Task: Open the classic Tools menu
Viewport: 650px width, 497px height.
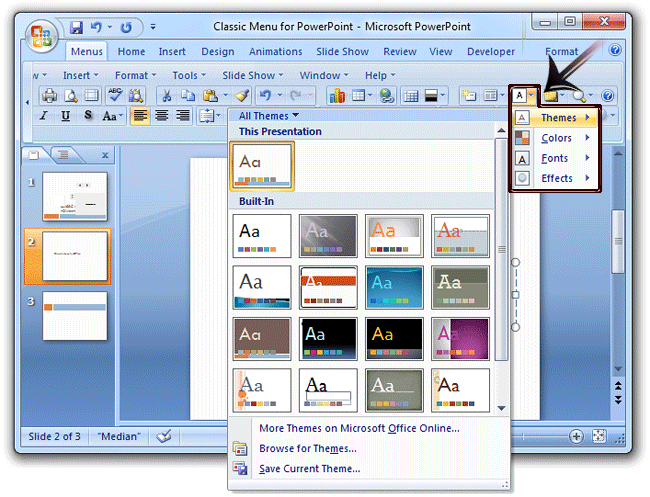Action: (189, 75)
